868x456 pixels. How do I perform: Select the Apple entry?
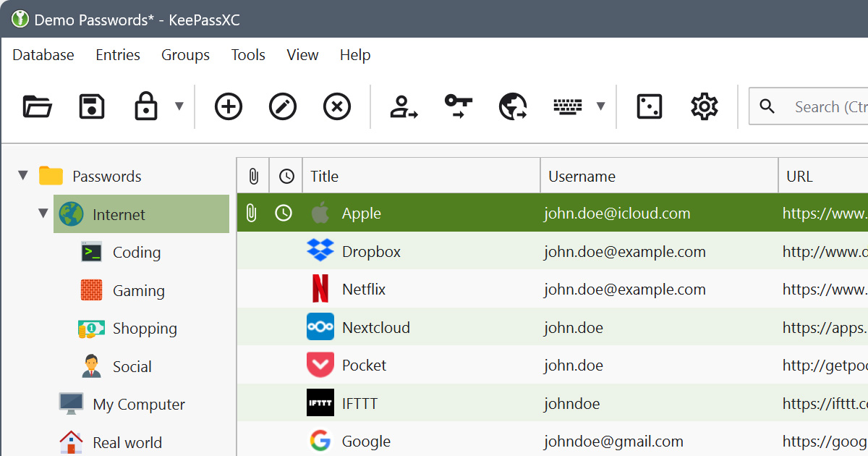553,214
